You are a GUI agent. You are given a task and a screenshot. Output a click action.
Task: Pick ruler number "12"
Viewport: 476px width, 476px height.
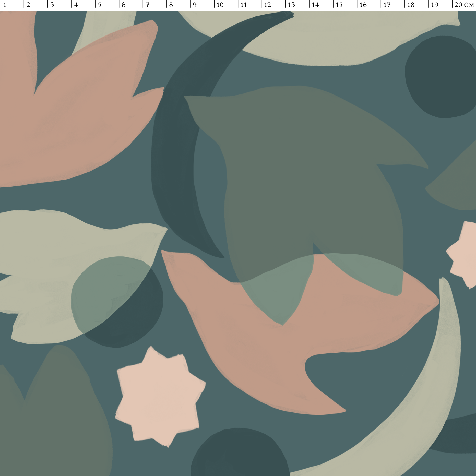point(268,5)
